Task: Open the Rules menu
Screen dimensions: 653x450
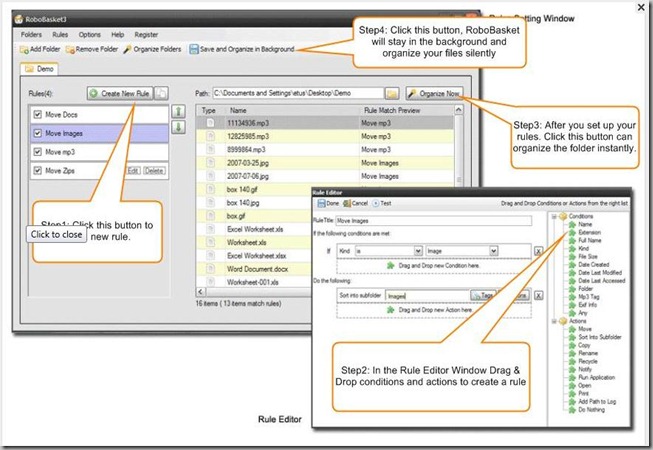Action: pos(60,35)
